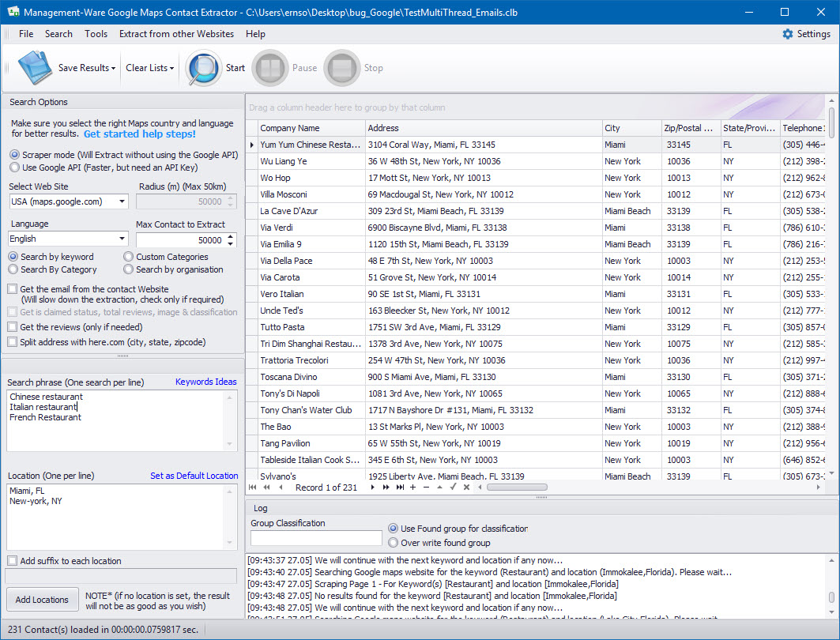Select Over write found group option
This screenshot has width=840, height=640.
394,543
